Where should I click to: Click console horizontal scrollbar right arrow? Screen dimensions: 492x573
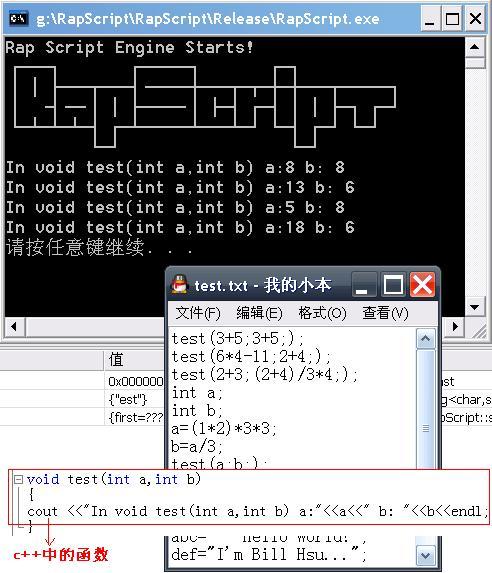click(x=455, y=326)
